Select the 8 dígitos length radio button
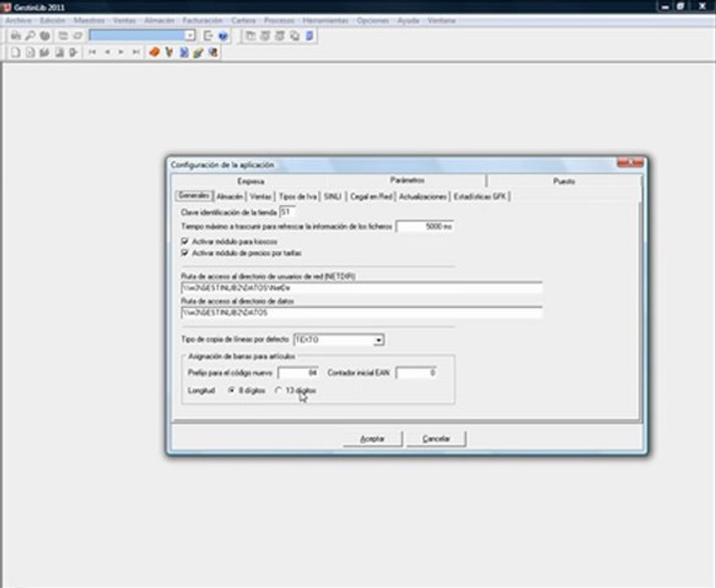716x588 pixels. click(231, 390)
